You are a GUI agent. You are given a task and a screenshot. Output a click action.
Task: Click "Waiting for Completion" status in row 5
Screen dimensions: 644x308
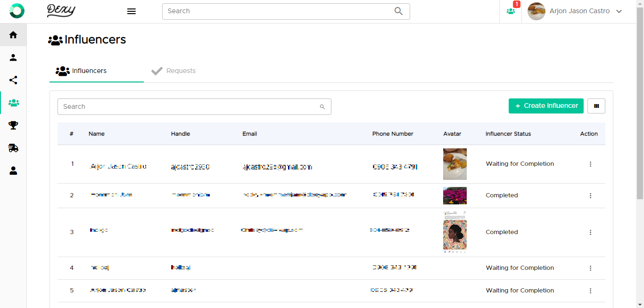click(520, 291)
